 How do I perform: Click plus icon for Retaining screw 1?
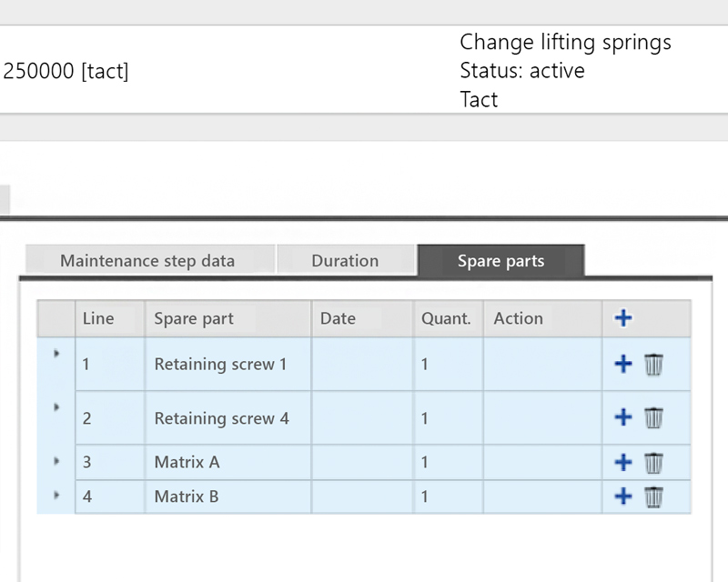(623, 365)
